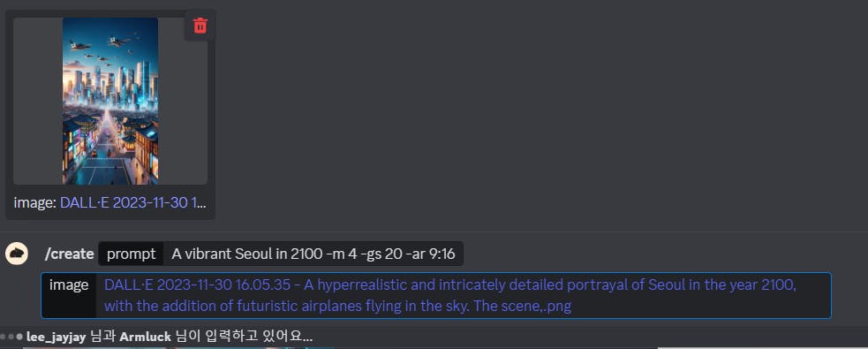Screen dimensions: 868x349
Task: Open the futuristic Seoul image thumbnail
Action: (110, 101)
